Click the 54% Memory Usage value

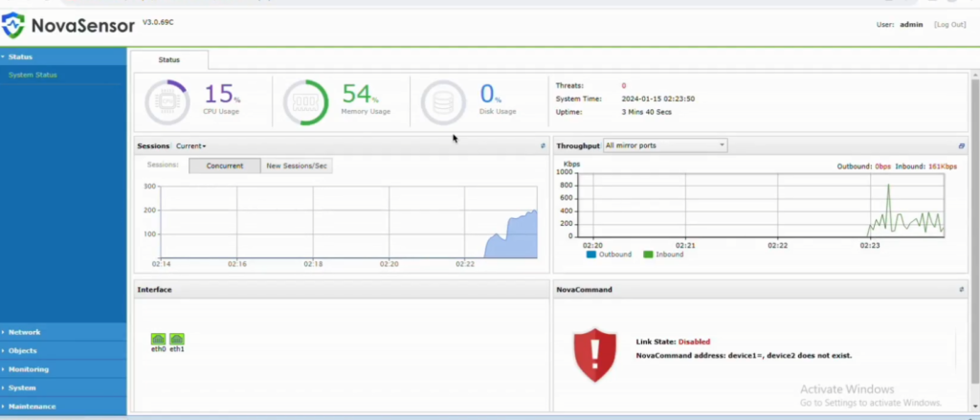[x=360, y=95]
